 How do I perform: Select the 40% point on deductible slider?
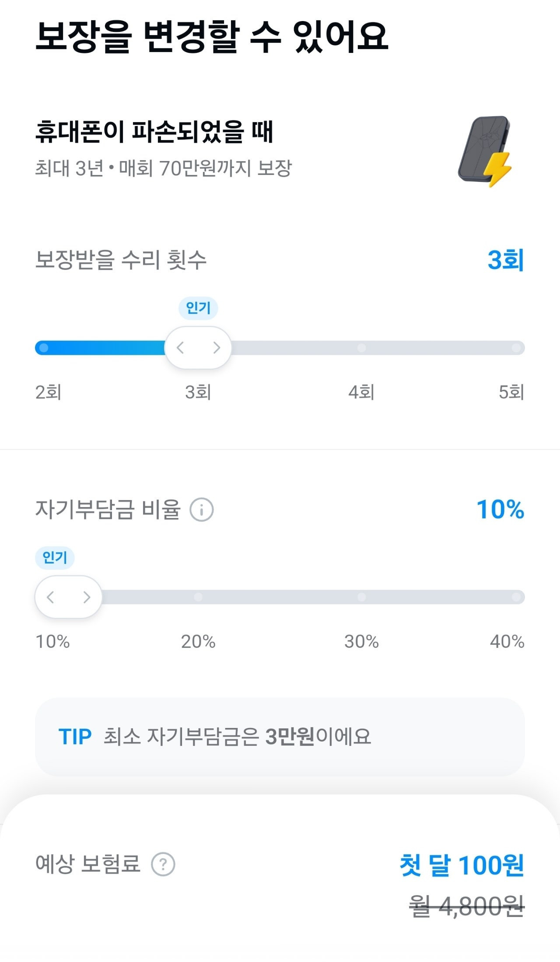(516, 597)
